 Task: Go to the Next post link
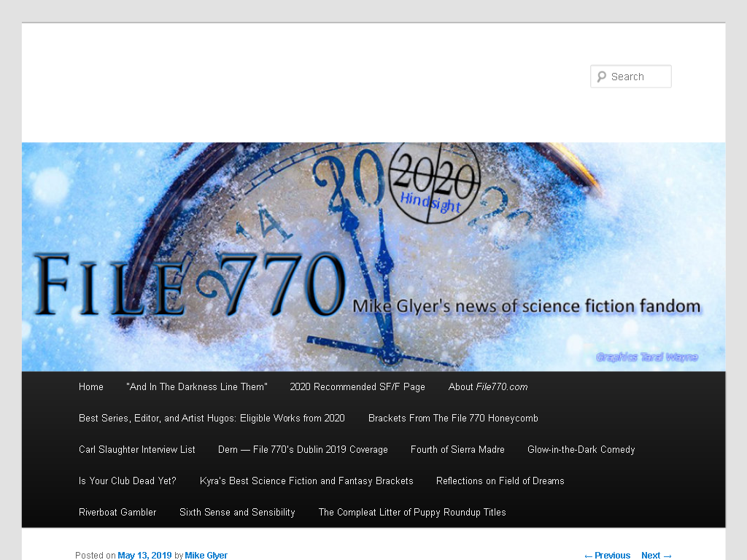coord(657,555)
